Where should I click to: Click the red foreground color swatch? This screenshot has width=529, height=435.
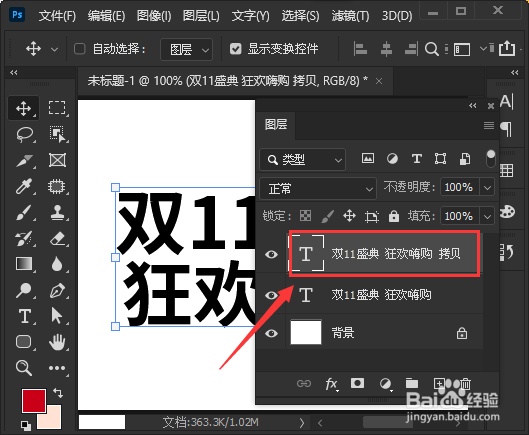pyautogui.click(x=34, y=401)
